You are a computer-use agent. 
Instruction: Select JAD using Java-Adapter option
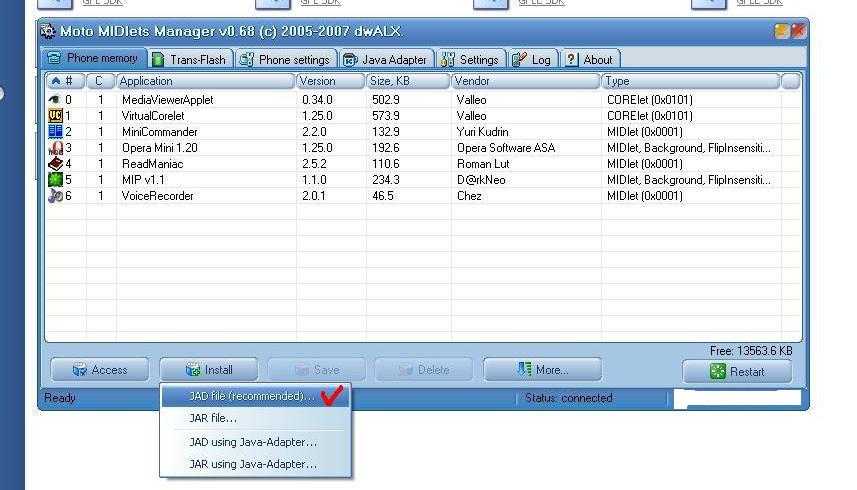(x=256, y=442)
